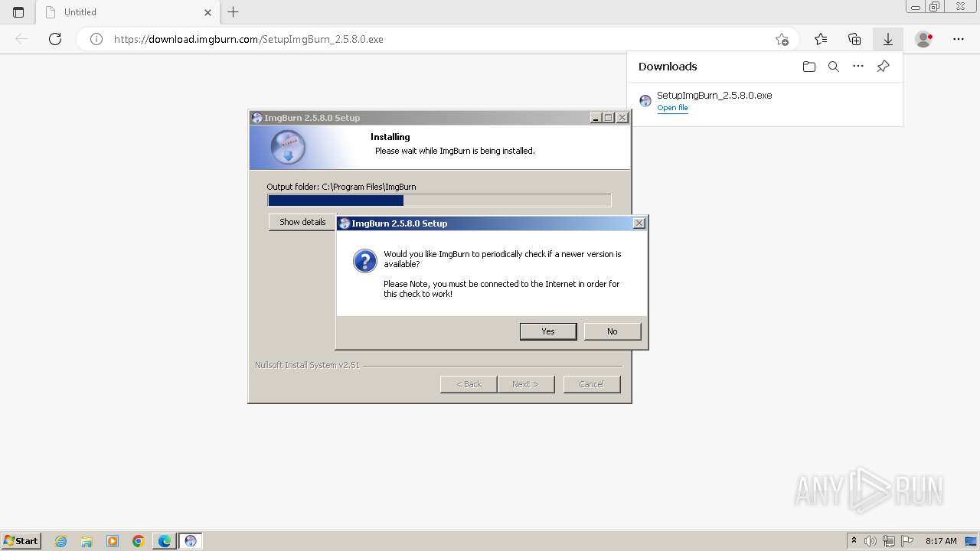The height and width of the screenshot is (551, 980).
Task: Click SetupImgBurn_2.5.8.0.exe in Downloads list
Action: tap(714, 96)
